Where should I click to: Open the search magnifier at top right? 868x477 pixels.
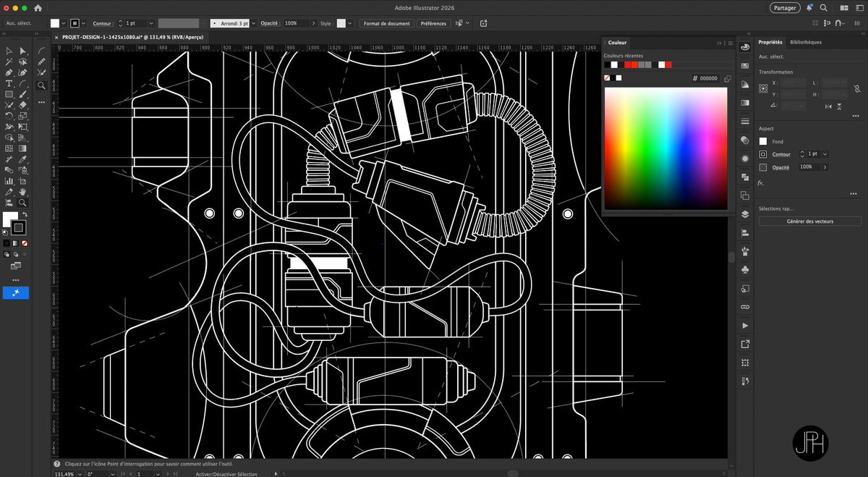tap(823, 8)
